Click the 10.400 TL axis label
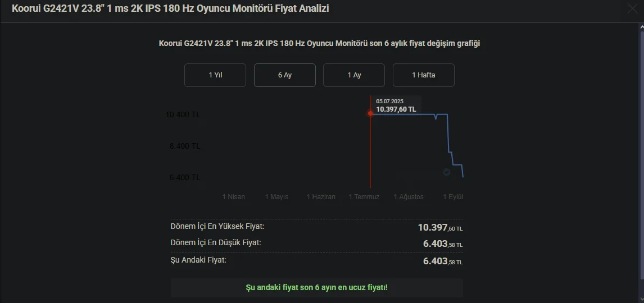This screenshot has height=303, width=644. click(183, 115)
